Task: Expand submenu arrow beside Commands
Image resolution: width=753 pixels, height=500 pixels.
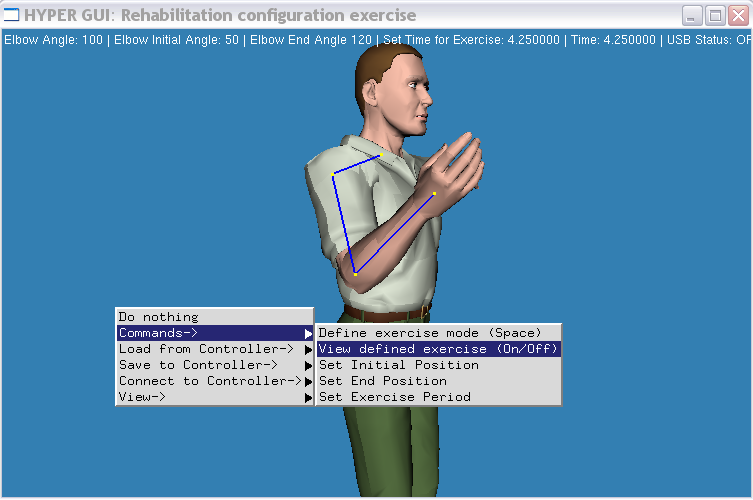Action: 308,333
